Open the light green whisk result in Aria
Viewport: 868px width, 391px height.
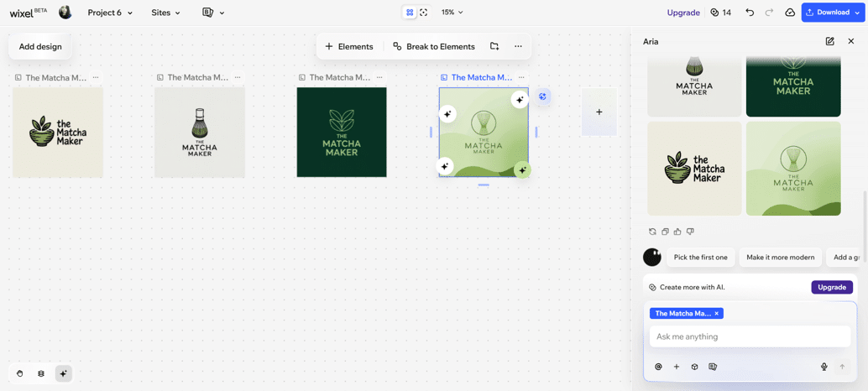coord(793,169)
